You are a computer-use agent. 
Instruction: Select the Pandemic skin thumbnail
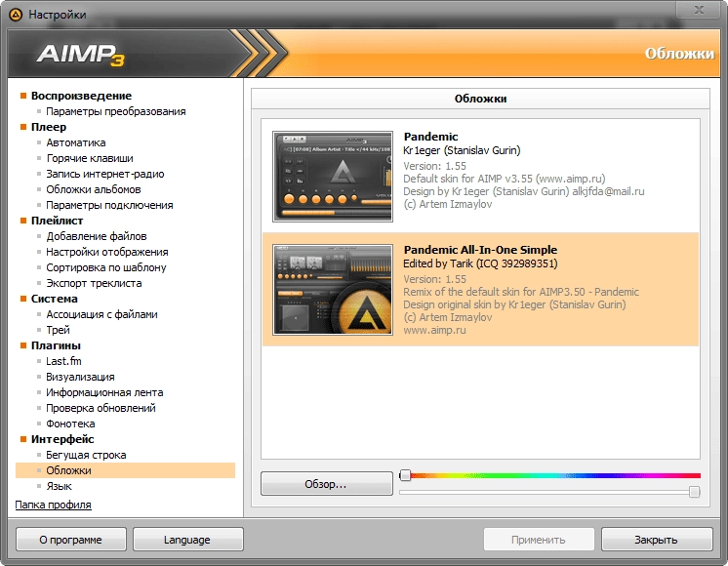(x=333, y=177)
